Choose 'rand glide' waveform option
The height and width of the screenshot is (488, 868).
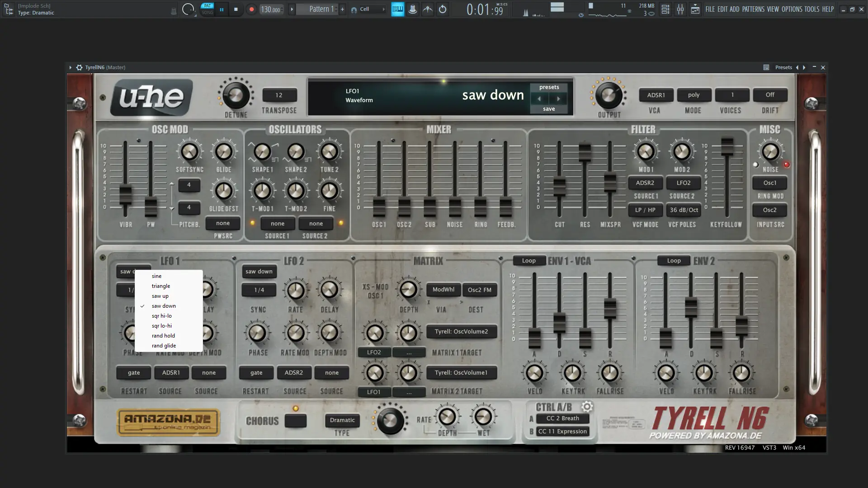(164, 346)
